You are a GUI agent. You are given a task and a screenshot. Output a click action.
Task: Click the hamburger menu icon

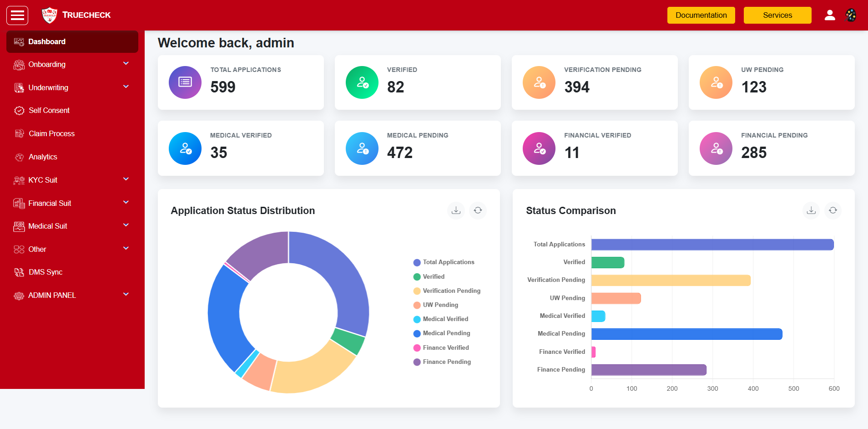point(17,15)
